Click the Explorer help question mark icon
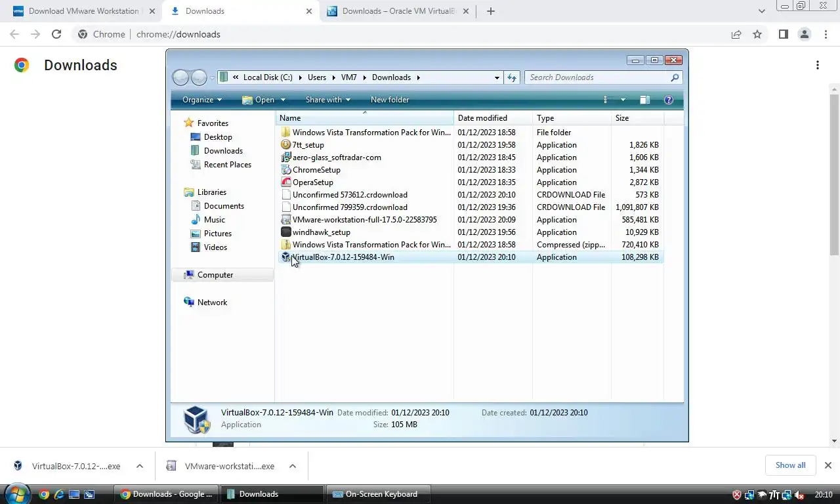This screenshot has height=504, width=840. (x=669, y=100)
